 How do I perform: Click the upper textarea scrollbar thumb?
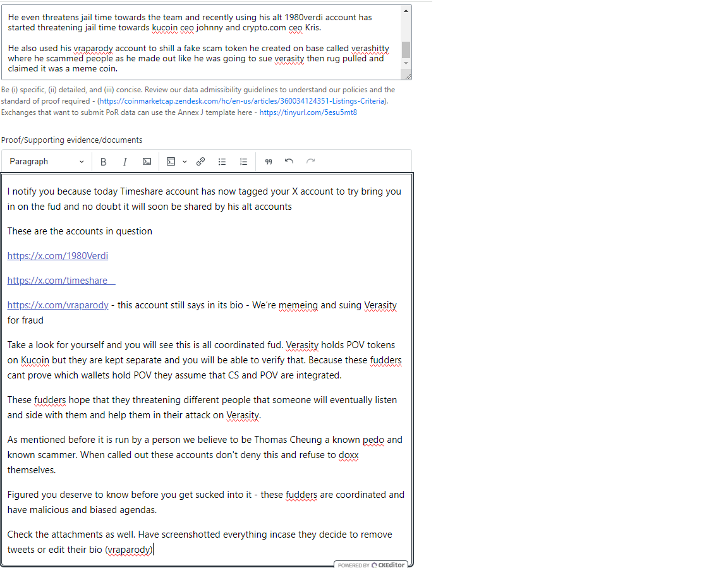tap(406, 50)
